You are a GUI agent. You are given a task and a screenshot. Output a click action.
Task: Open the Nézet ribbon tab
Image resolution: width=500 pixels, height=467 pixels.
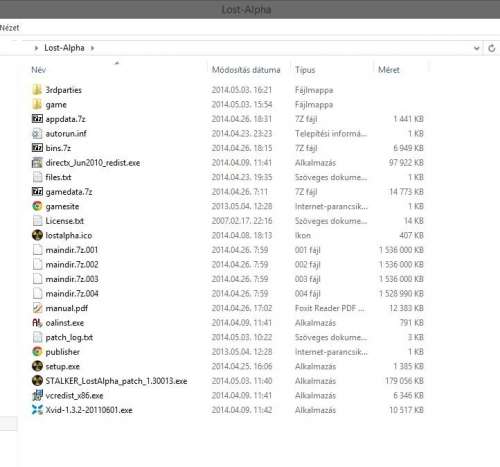pyautogui.click(x=9, y=28)
